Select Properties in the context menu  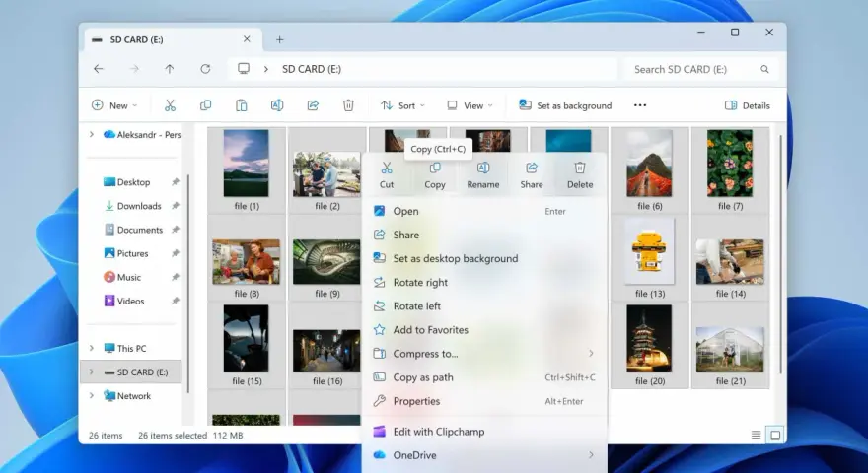click(x=484, y=401)
